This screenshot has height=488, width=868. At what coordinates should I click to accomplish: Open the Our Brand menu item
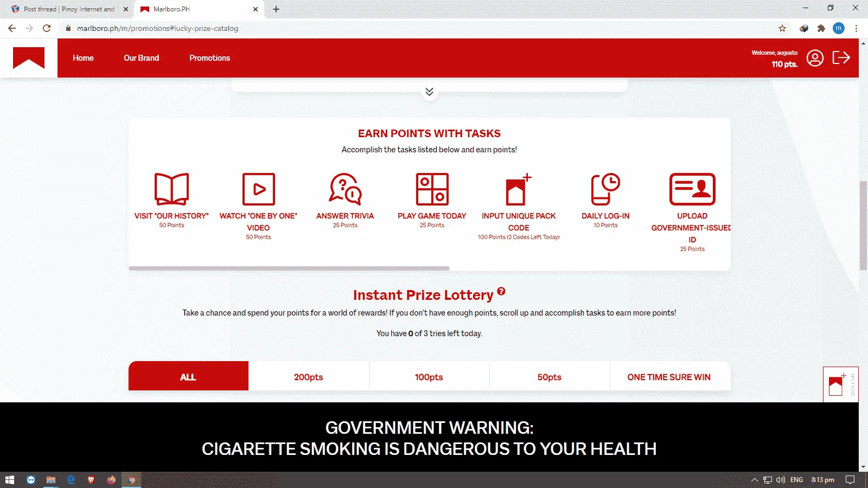pos(141,58)
